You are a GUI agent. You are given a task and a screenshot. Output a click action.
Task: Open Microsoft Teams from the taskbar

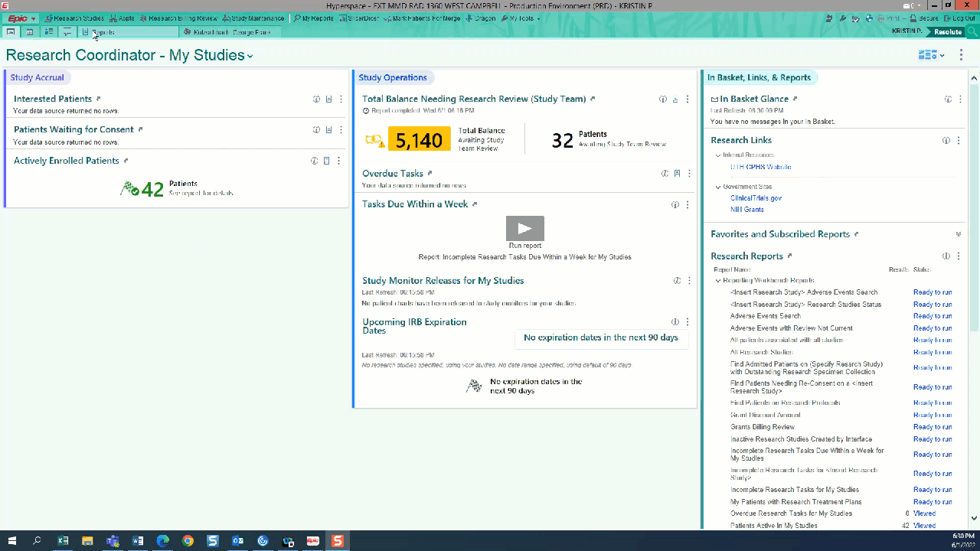coord(113,541)
